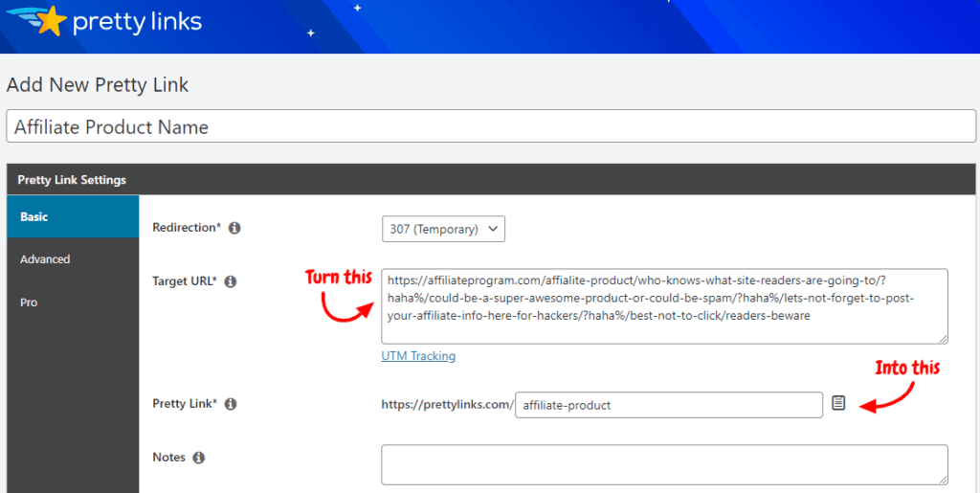Click the Affiliate Product Name title field
The height and width of the screenshot is (493, 980).
(x=490, y=127)
